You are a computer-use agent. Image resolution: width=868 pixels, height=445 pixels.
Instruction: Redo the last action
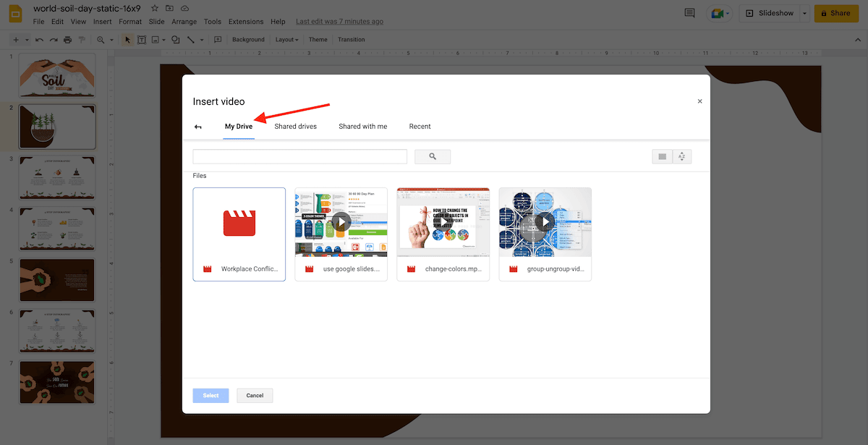click(x=53, y=40)
